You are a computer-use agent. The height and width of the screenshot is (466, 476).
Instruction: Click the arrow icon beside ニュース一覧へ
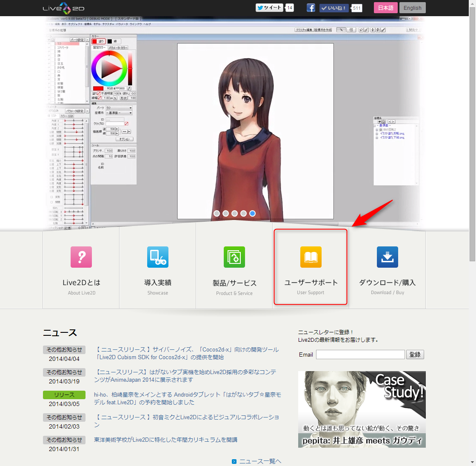234,461
